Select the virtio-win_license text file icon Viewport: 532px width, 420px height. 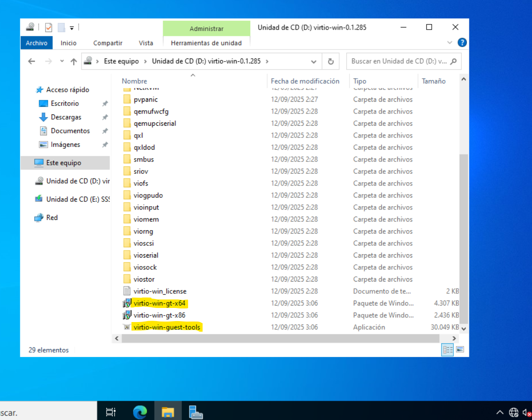(x=127, y=291)
